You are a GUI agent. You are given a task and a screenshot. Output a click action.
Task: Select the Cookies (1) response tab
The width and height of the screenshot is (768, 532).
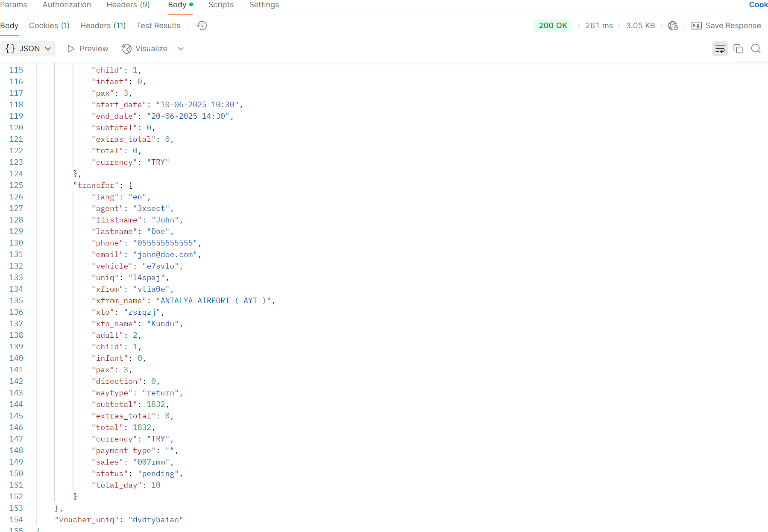coord(49,26)
